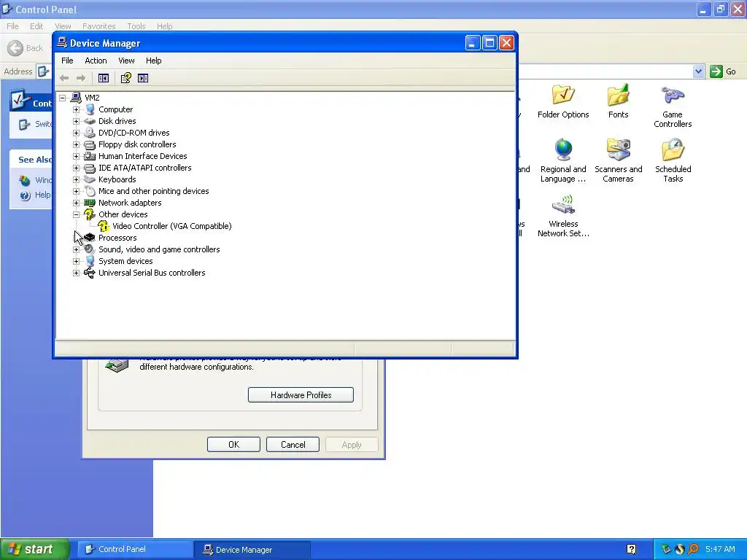Select the Processors tree label
This screenshot has width=747, height=560.
point(117,238)
